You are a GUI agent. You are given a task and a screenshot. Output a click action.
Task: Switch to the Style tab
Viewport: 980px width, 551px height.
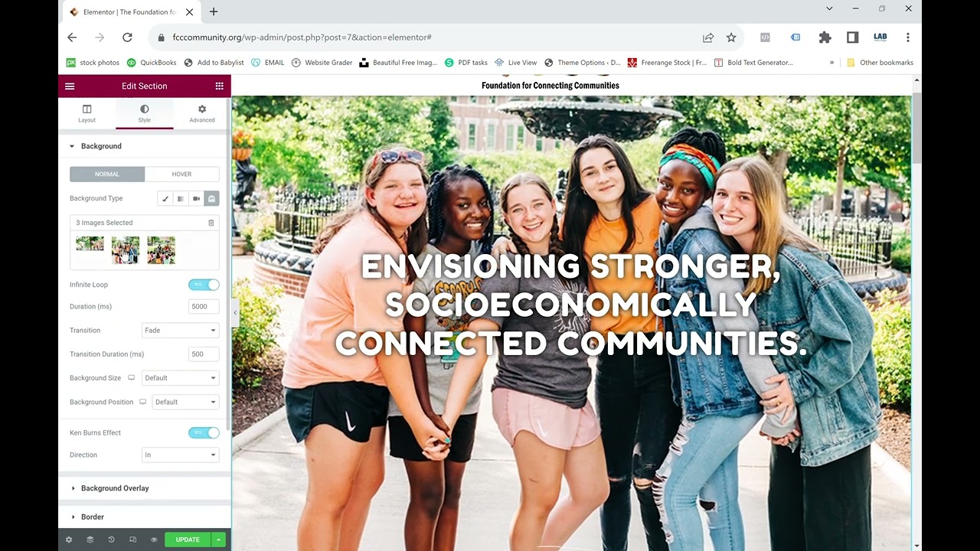(x=145, y=113)
